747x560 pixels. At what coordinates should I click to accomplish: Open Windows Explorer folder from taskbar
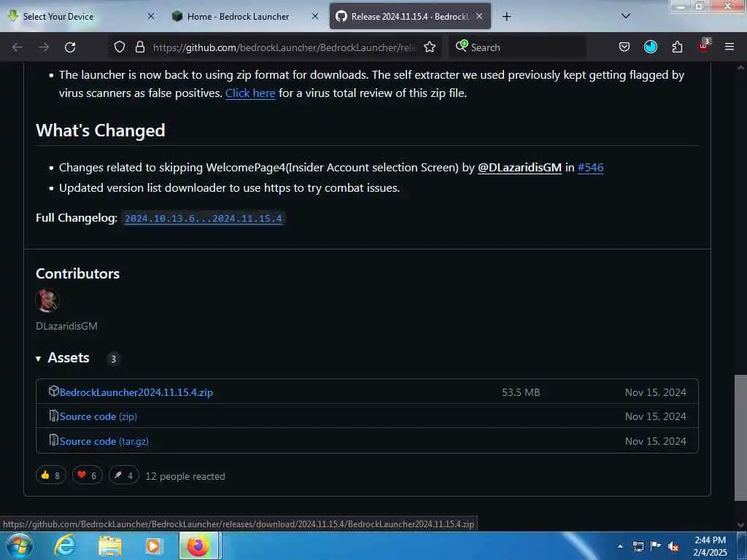pyautogui.click(x=110, y=545)
